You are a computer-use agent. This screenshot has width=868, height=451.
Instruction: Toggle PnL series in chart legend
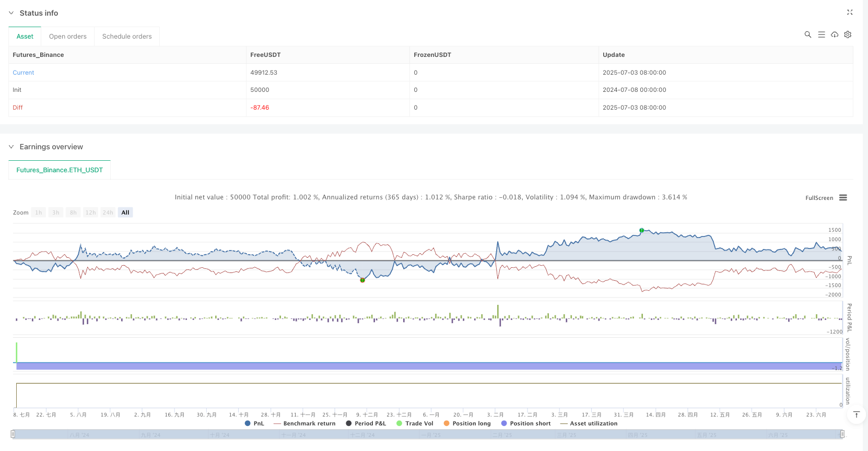(254, 423)
